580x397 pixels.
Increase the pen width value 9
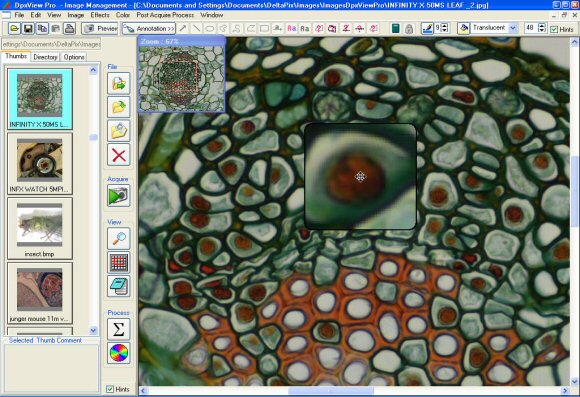(445, 26)
